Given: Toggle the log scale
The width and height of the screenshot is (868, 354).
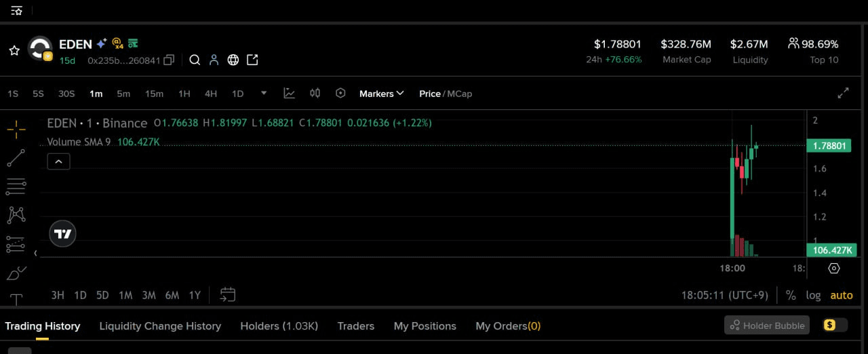Looking at the screenshot, I should (x=813, y=295).
